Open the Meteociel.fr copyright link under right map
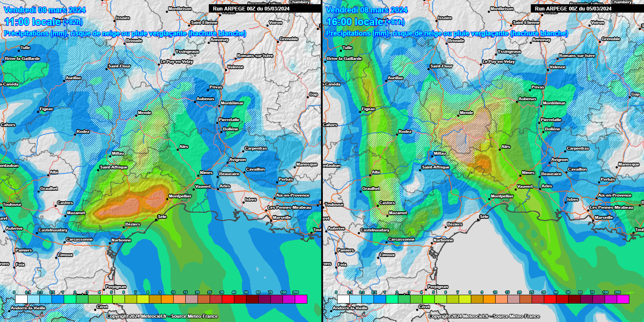Image resolution: width=644 pixels, height=322 pixels. 484,316
